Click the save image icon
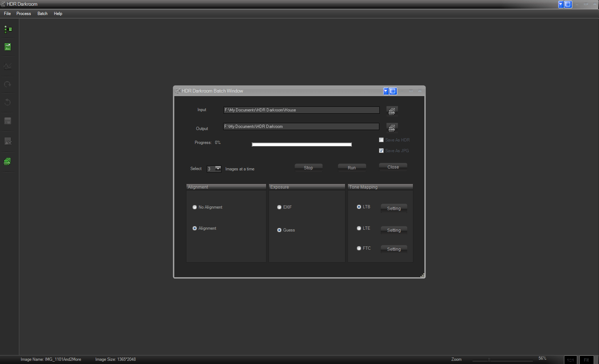Image resolution: width=599 pixels, height=364 pixels. point(8,121)
